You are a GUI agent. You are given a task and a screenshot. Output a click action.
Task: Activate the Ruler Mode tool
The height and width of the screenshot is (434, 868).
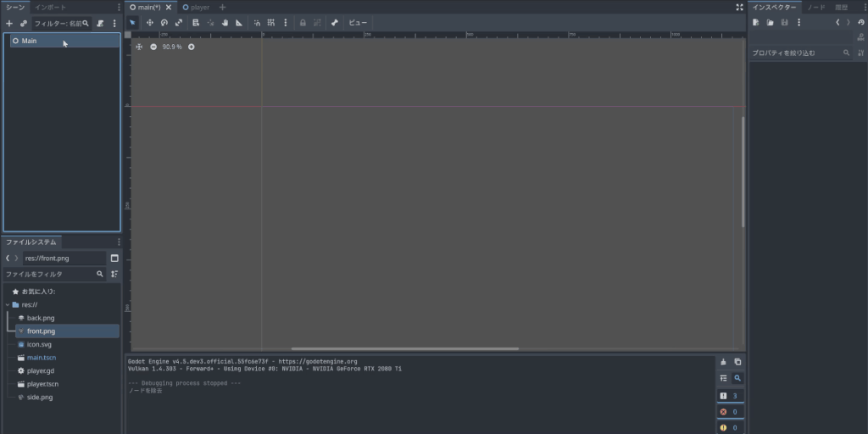(239, 23)
